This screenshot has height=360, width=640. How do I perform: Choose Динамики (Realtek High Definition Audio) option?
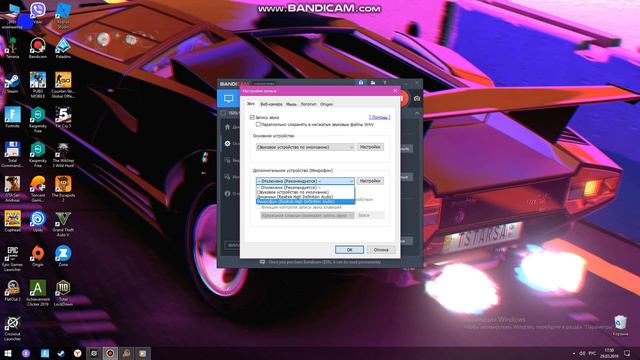[305, 197]
